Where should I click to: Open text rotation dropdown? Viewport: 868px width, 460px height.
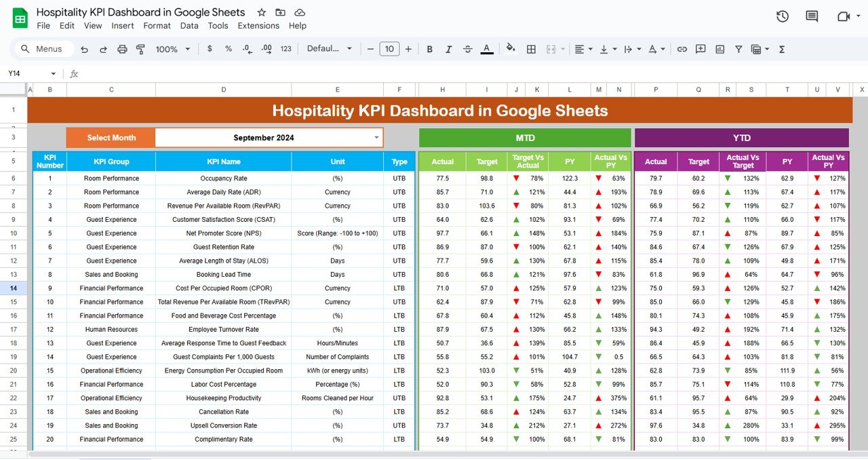[x=656, y=49]
